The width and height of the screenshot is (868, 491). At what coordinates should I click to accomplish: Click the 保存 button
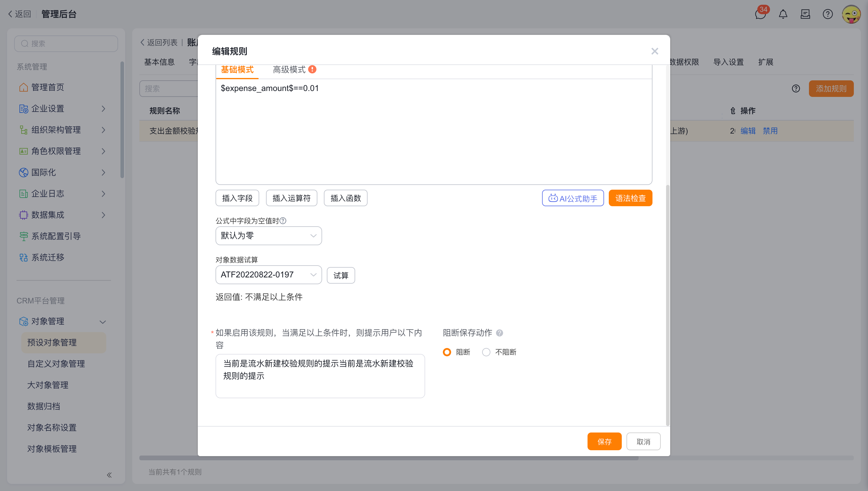click(x=604, y=441)
